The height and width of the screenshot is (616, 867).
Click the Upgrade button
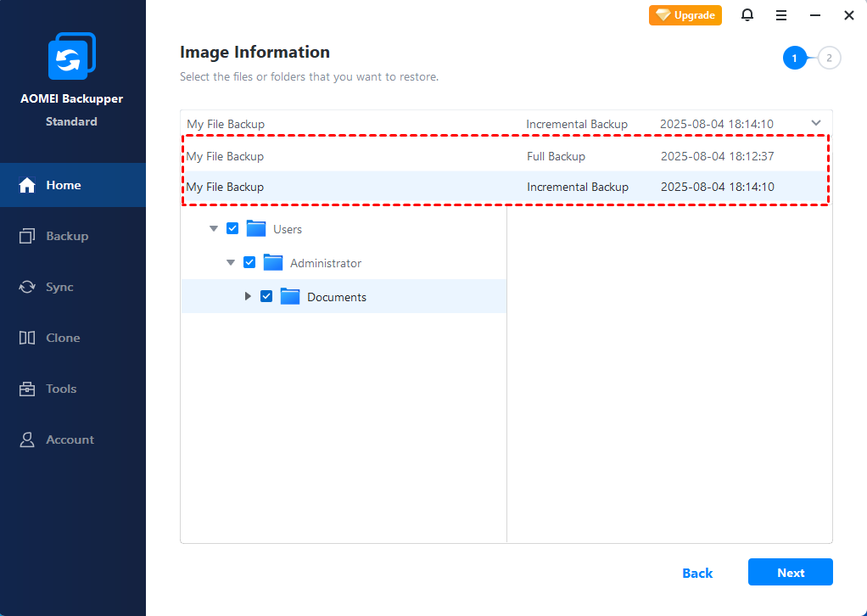685,15
